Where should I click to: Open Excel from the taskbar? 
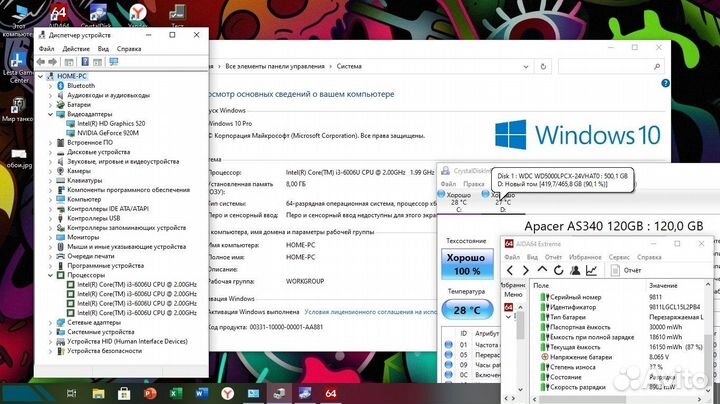point(176,393)
